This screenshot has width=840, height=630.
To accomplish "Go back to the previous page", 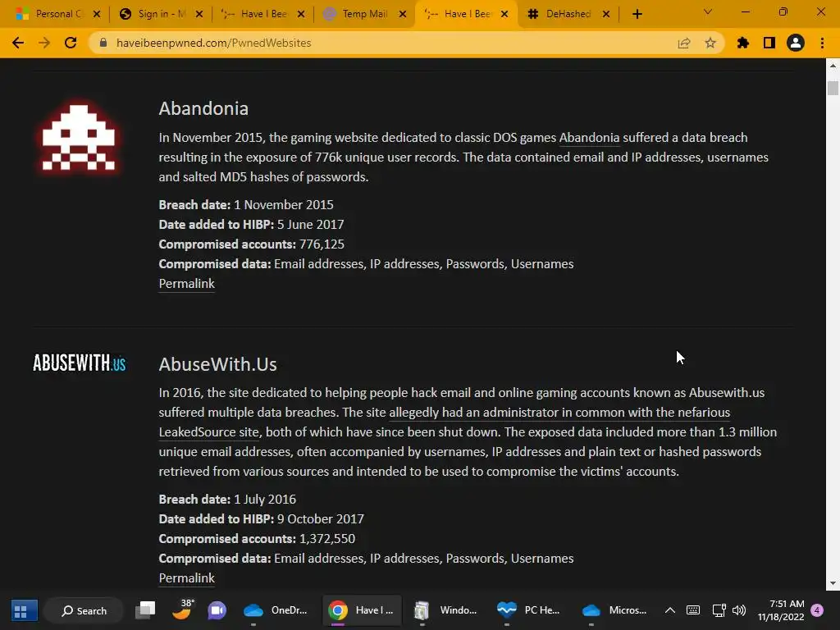I will click(18, 43).
